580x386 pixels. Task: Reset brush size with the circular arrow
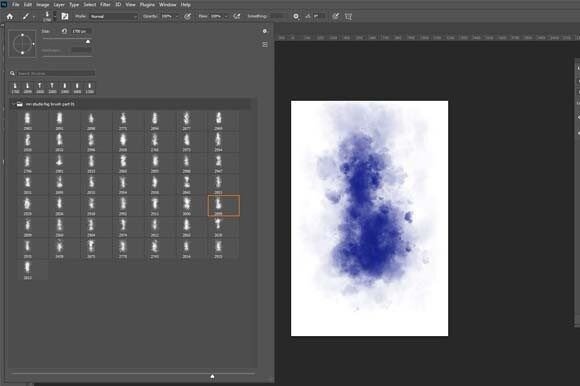coord(64,31)
